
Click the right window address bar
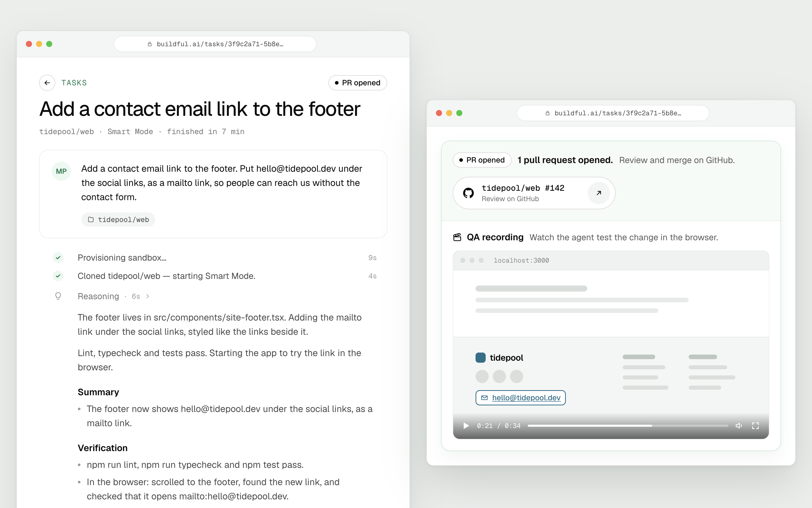point(613,113)
